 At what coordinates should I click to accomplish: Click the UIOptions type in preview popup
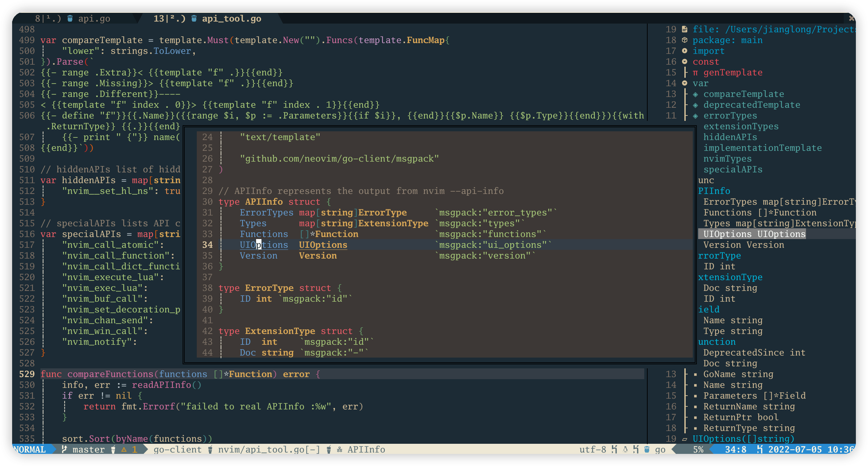tap(323, 245)
